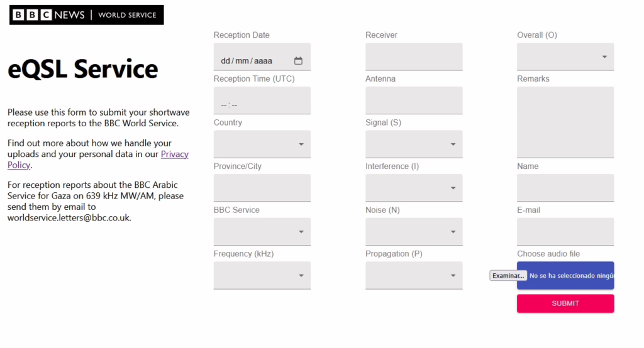This screenshot has width=644, height=348.
Task: Open the calendar picker icon in Reception Date
Action: pyautogui.click(x=298, y=61)
